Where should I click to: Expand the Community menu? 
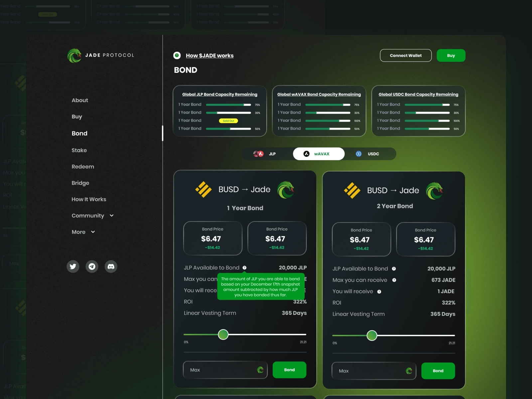click(93, 215)
